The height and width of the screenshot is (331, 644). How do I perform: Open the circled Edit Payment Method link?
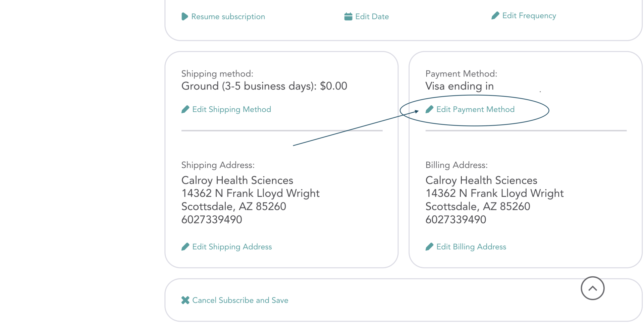pyautogui.click(x=475, y=109)
